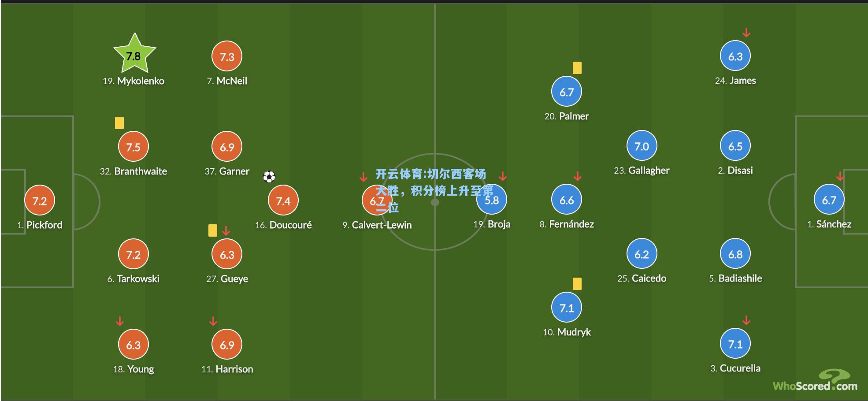Click the substitution arrow above James

[746, 33]
